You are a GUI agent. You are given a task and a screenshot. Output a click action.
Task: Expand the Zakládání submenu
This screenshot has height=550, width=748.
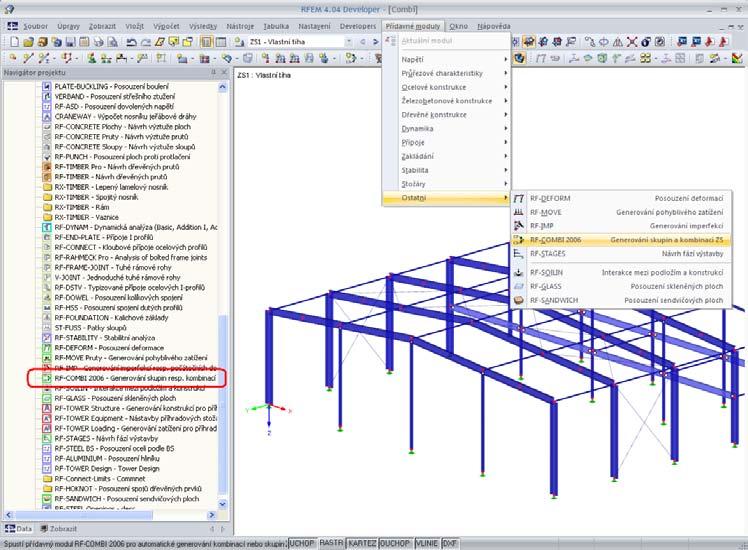pos(447,156)
